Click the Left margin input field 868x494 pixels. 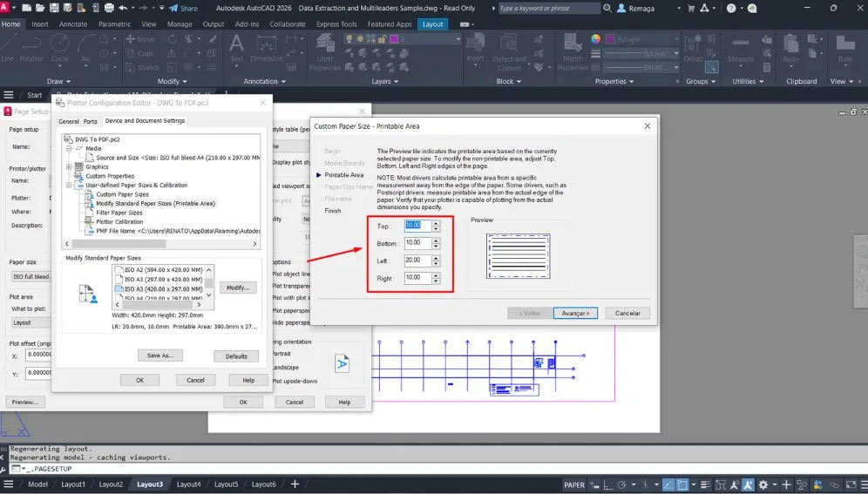pyautogui.click(x=417, y=261)
